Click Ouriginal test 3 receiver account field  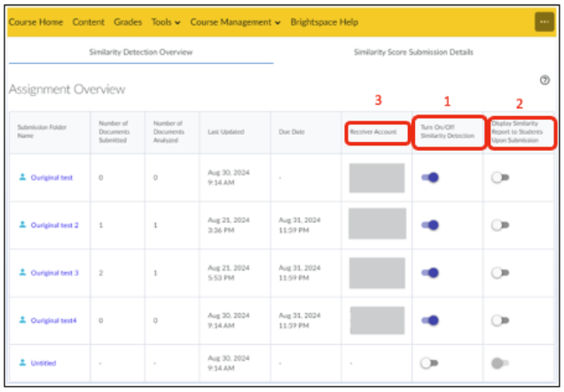click(x=377, y=273)
